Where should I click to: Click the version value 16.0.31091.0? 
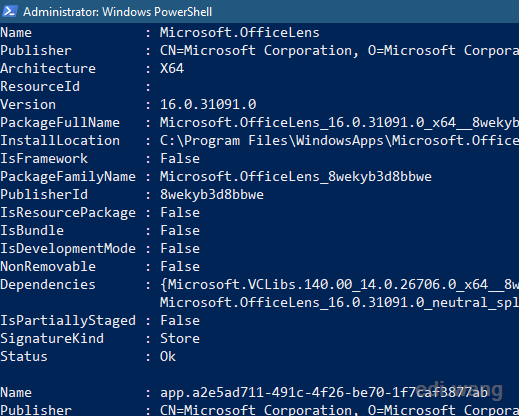pos(208,104)
